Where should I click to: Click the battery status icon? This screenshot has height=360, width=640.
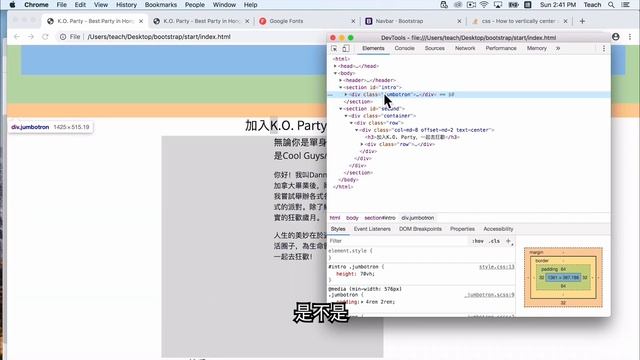(x=513, y=4)
